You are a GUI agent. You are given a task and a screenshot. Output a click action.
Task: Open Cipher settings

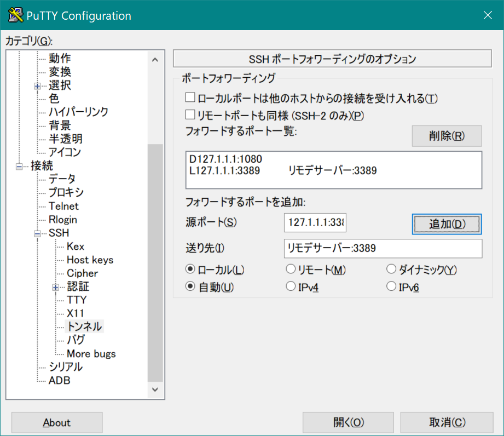click(82, 273)
